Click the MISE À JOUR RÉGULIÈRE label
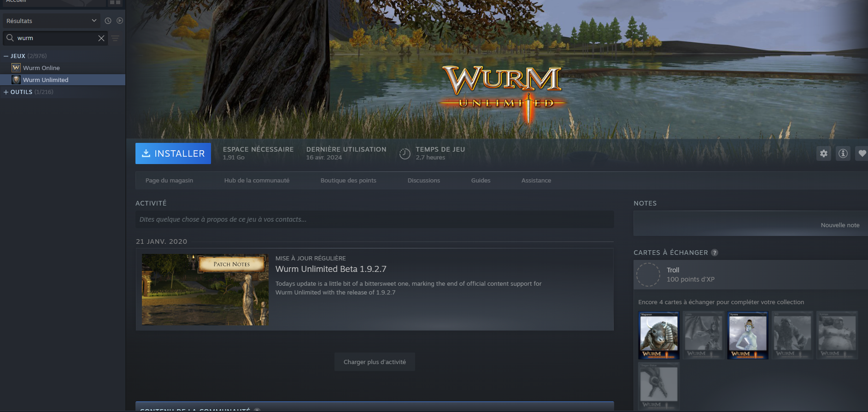868x412 pixels. point(311,258)
